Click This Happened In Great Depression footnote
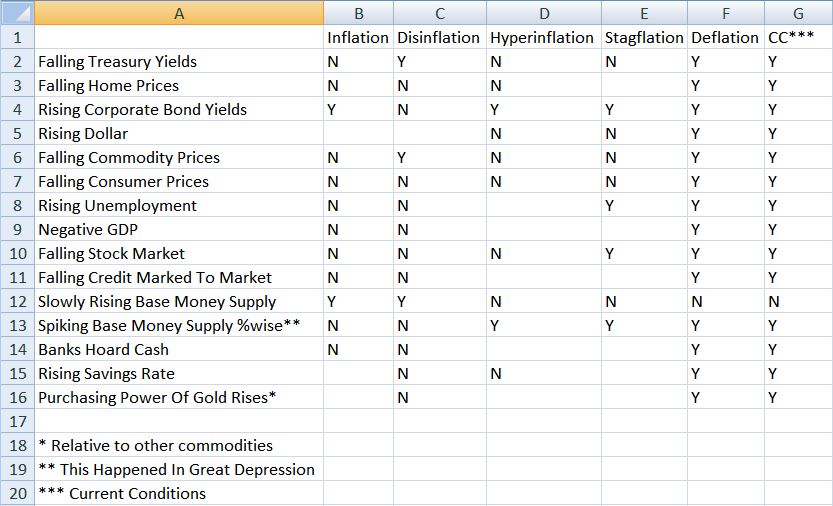Image resolution: width=833 pixels, height=506 pixels. pyautogui.click(x=179, y=469)
